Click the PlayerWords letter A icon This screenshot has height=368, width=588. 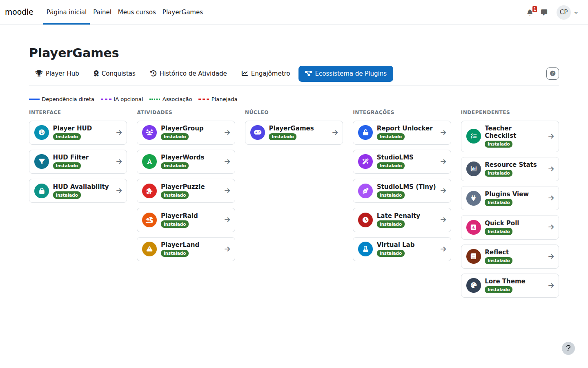tap(149, 162)
